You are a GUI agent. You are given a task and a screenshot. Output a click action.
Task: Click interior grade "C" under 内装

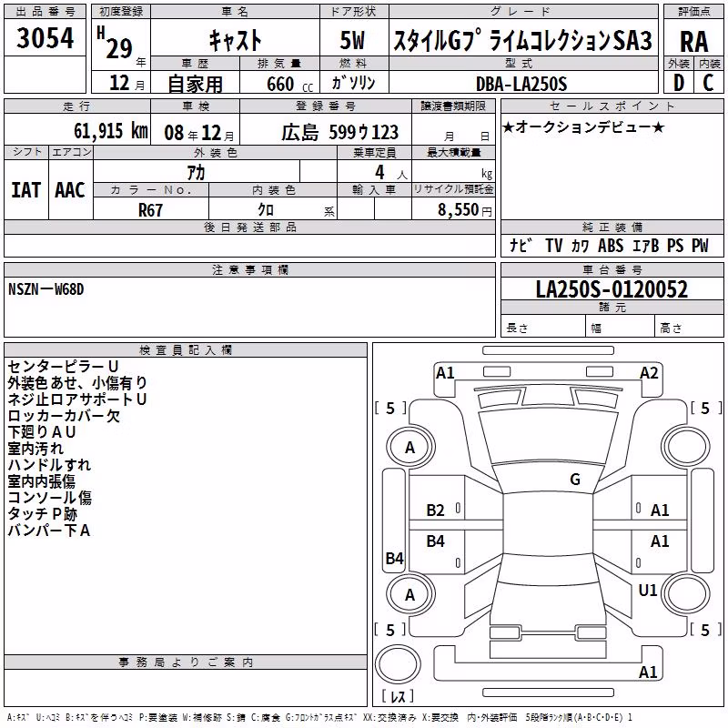[708, 83]
